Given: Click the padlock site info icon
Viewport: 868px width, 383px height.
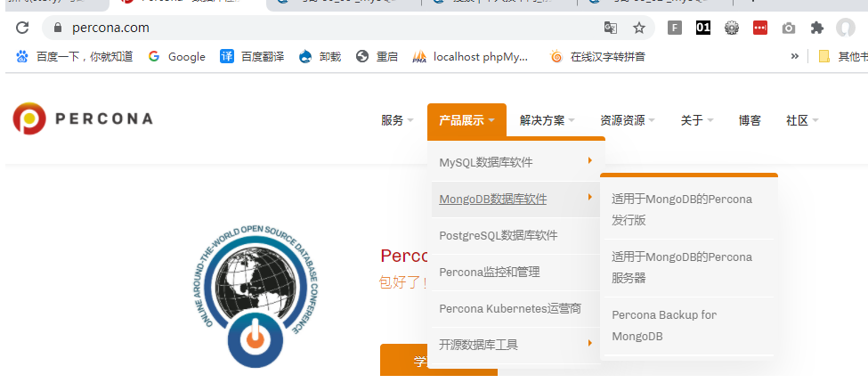Looking at the screenshot, I should [56, 28].
